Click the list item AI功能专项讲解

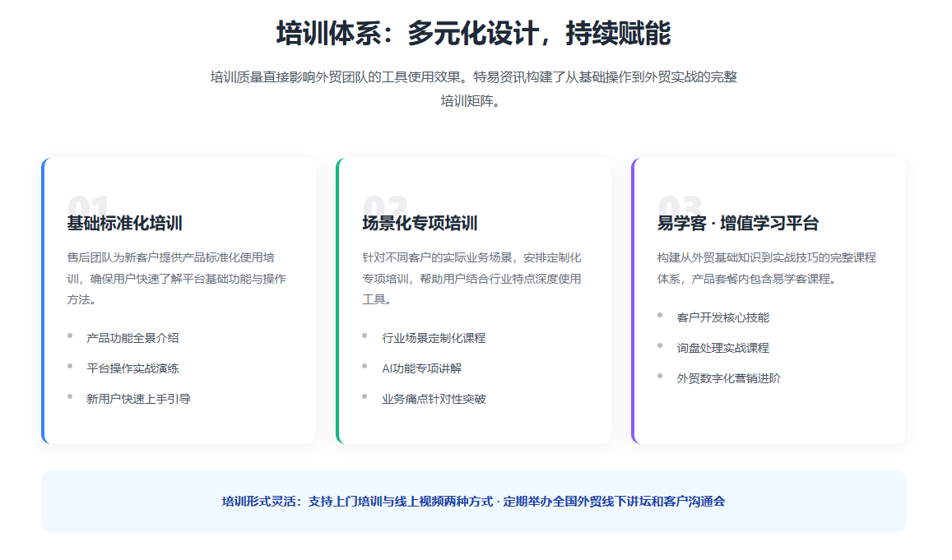(x=421, y=368)
